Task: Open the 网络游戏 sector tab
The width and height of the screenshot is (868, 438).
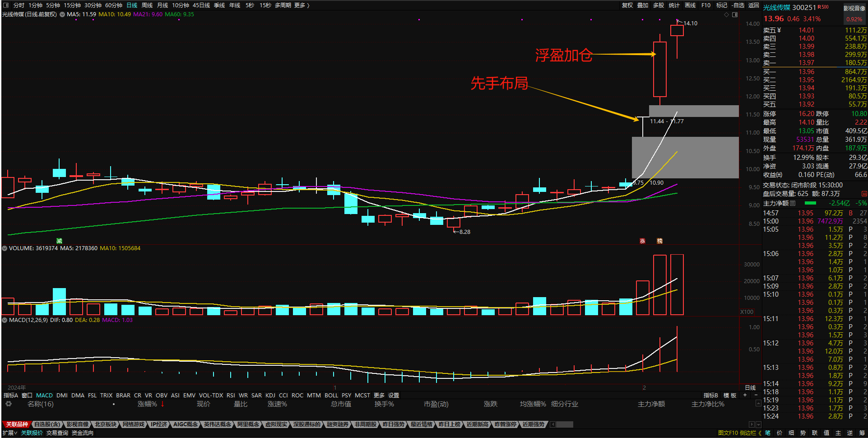Action: (x=134, y=424)
